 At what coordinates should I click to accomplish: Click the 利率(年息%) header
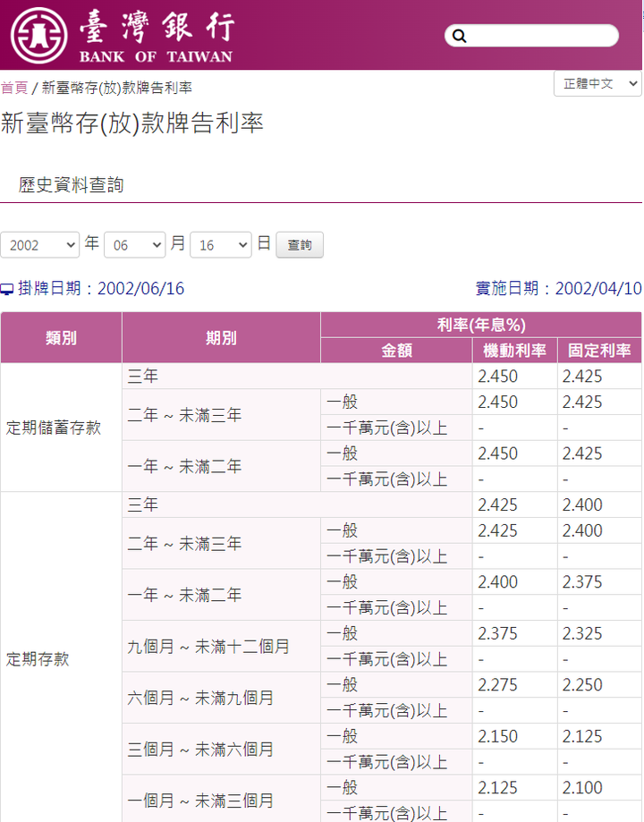481,325
